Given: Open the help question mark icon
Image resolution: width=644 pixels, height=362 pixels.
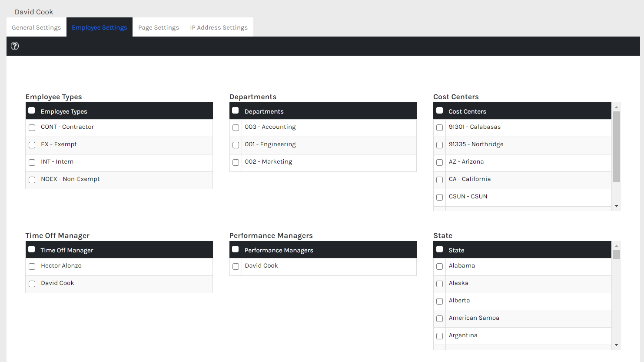Looking at the screenshot, I should [15, 46].
